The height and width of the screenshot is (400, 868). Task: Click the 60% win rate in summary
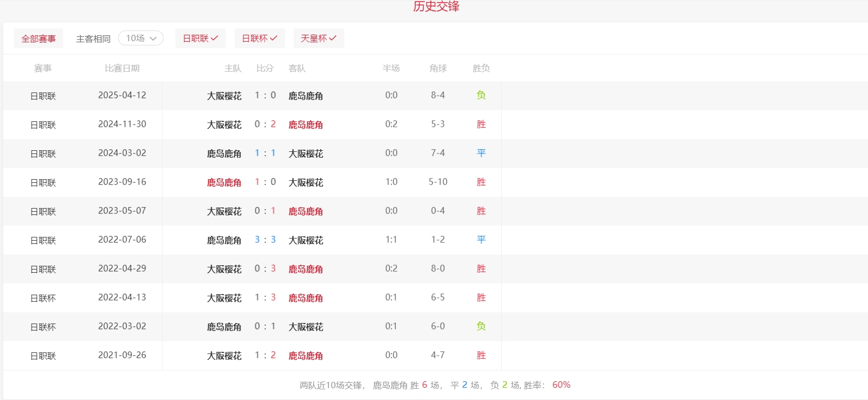pyautogui.click(x=561, y=385)
